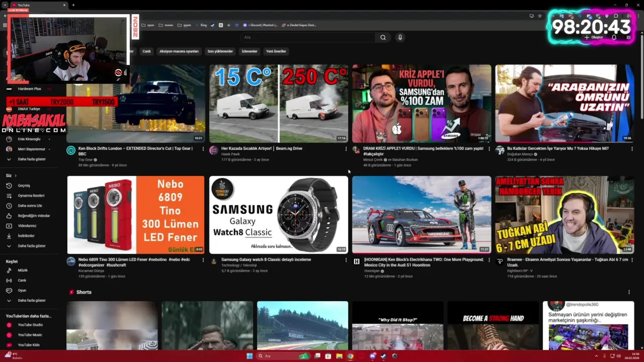The image size is (644, 362).
Task: Open the Top Gear channel name link
Action: (86, 160)
